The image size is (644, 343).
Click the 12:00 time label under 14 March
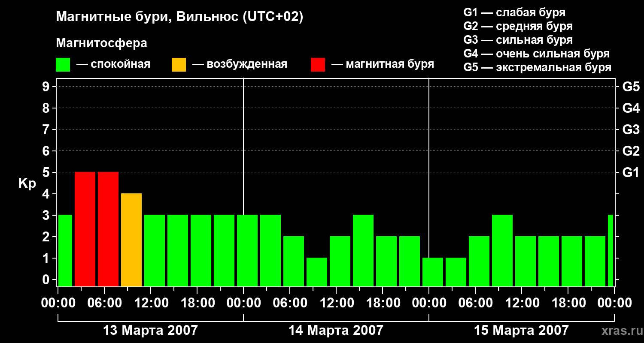pos(336,303)
